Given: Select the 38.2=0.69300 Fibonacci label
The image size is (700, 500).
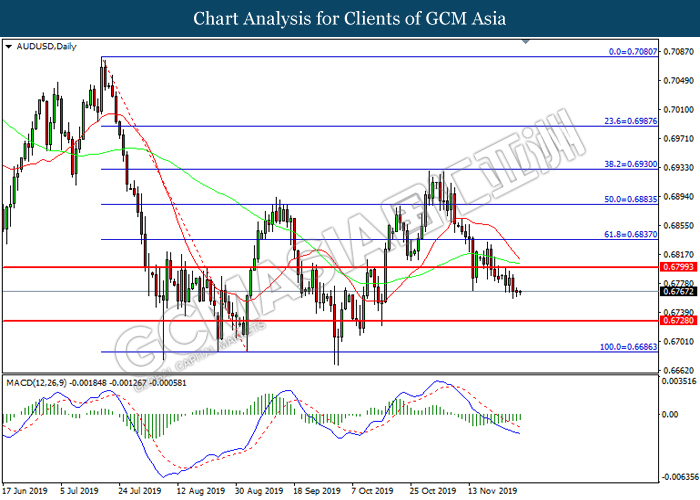Looking at the screenshot, I should click(x=631, y=164).
